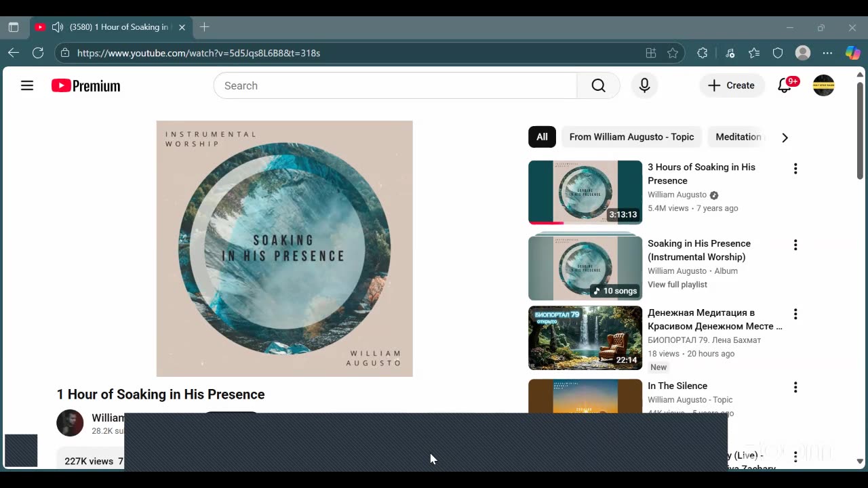
Task: Open William Augusto channel avatar
Action: click(70, 423)
